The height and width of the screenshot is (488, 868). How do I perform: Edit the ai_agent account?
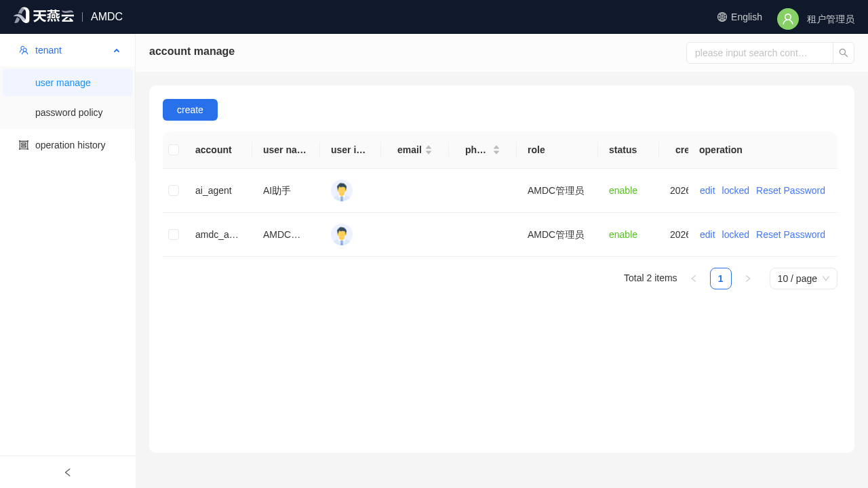tap(707, 190)
